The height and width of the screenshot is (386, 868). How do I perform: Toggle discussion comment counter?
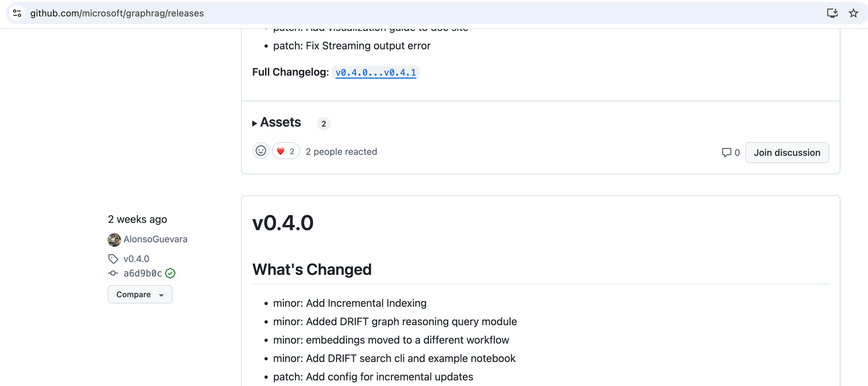731,152
